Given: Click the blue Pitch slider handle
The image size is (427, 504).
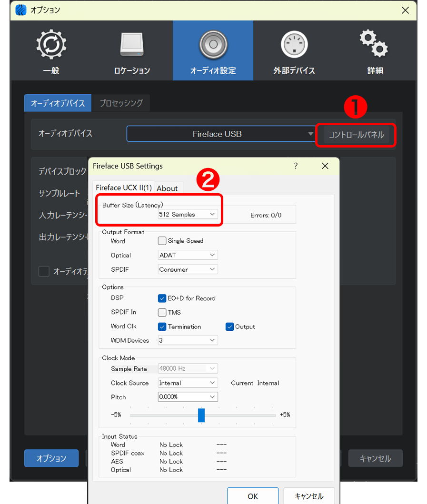Looking at the screenshot, I should click(x=201, y=415).
